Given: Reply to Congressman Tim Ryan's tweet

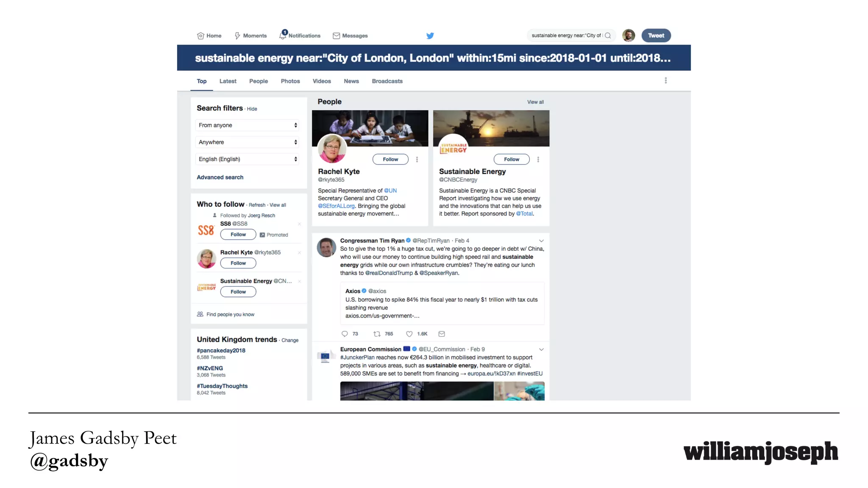Looking at the screenshot, I should pyautogui.click(x=345, y=334).
